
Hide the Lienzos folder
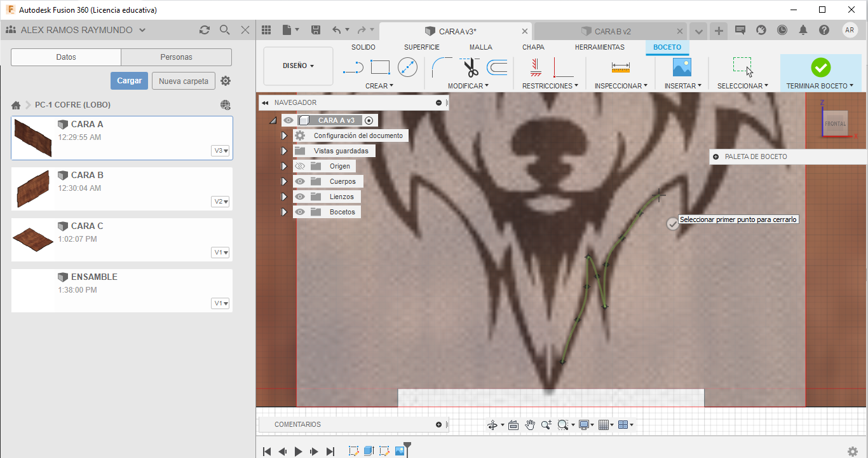[x=301, y=197]
